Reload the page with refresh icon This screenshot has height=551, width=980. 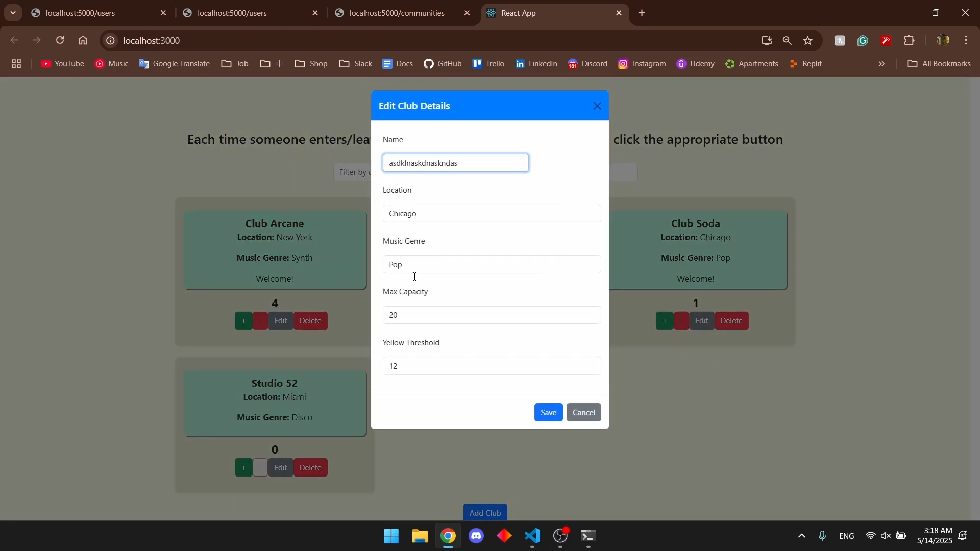point(60,40)
